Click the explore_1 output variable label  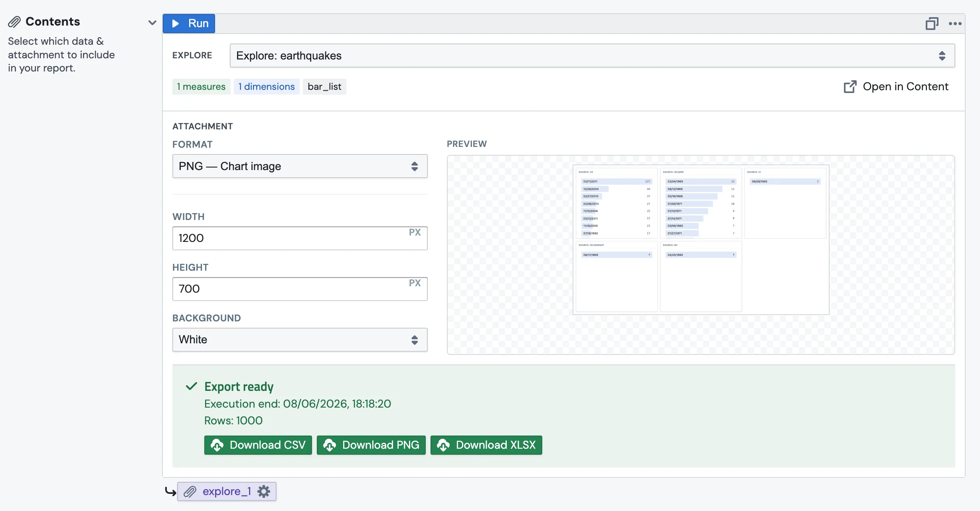coord(227,491)
